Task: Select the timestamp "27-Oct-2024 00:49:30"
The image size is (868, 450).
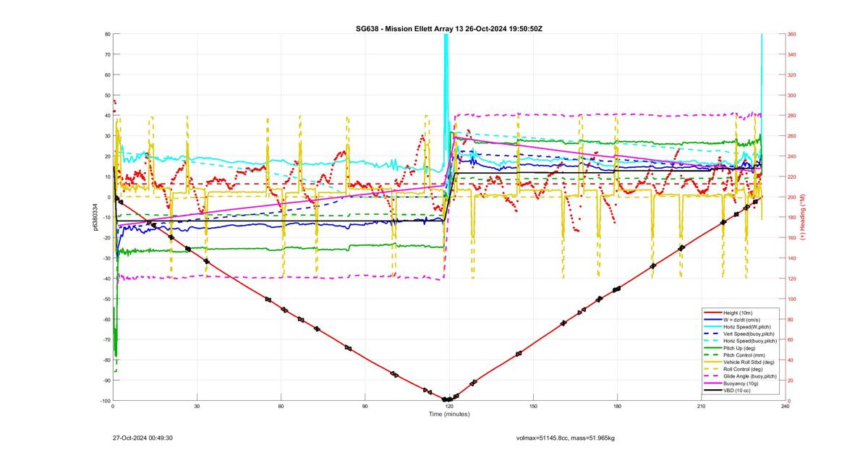Action: pyautogui.click(x=143, y=438)
